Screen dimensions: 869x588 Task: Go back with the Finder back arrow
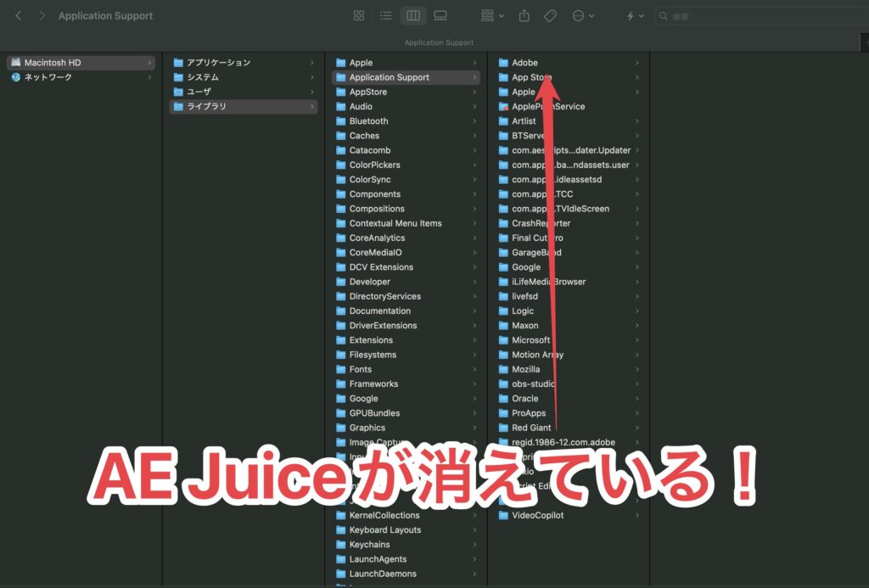tap(19, 15)
